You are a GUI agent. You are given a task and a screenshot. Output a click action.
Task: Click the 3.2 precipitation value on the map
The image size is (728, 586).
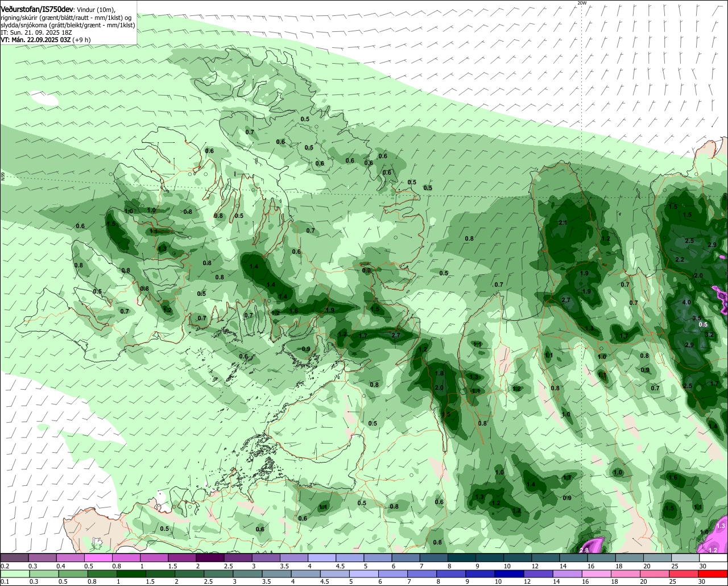[x=709, y=335]
